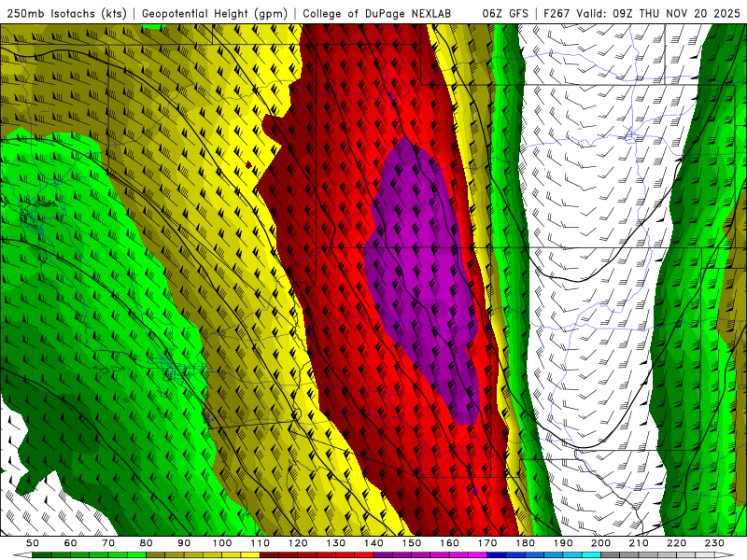Click the 70 knot scale label
The width and height of the screenshot is (747, 560).
click(x=108, y=543)
